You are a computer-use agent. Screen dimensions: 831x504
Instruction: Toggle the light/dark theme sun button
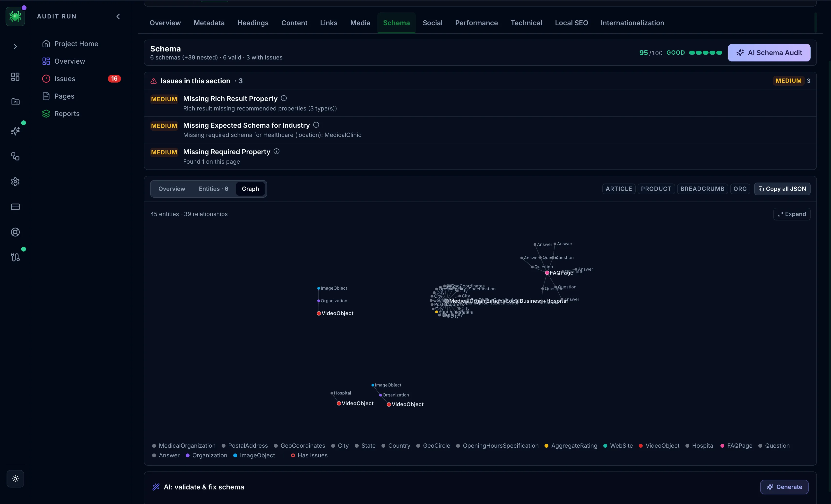pyautogui.click(x=15, y=479)
